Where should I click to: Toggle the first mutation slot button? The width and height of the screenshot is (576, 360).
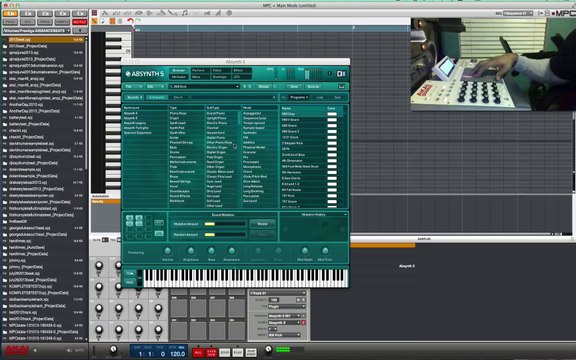[130, 218]
